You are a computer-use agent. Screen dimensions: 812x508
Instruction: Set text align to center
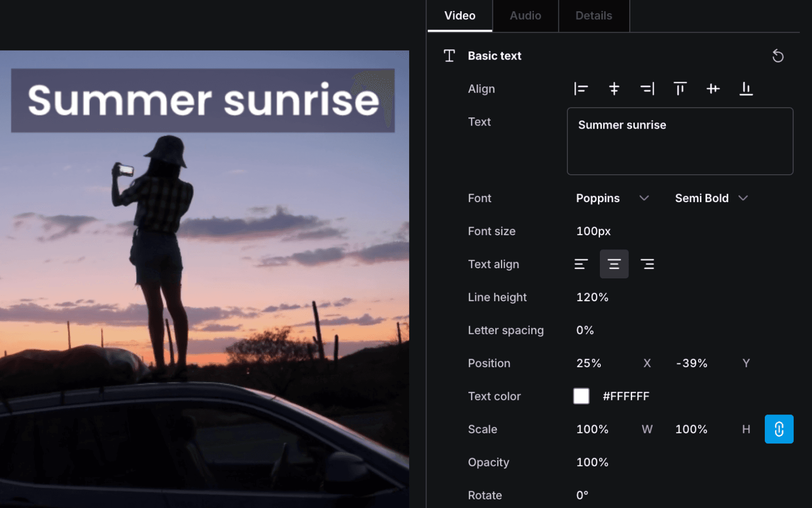click(x=614, y=264)
